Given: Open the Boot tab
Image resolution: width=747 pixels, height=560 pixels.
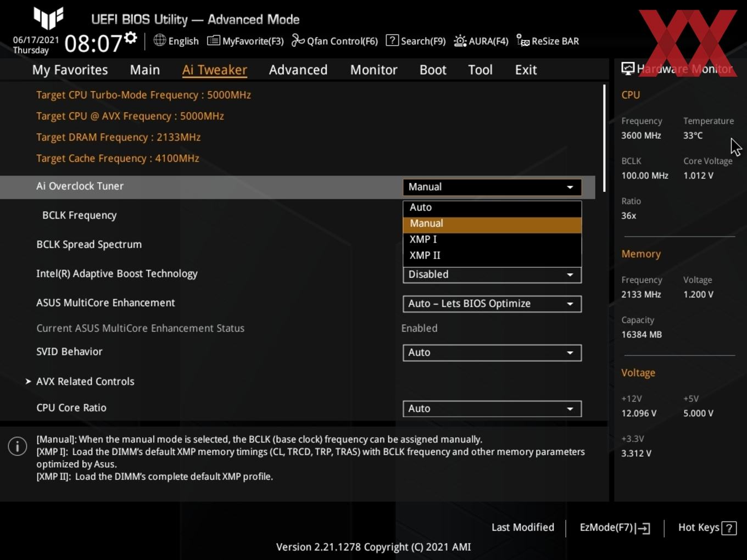Looking at the screenshot, I should [433, 70].
